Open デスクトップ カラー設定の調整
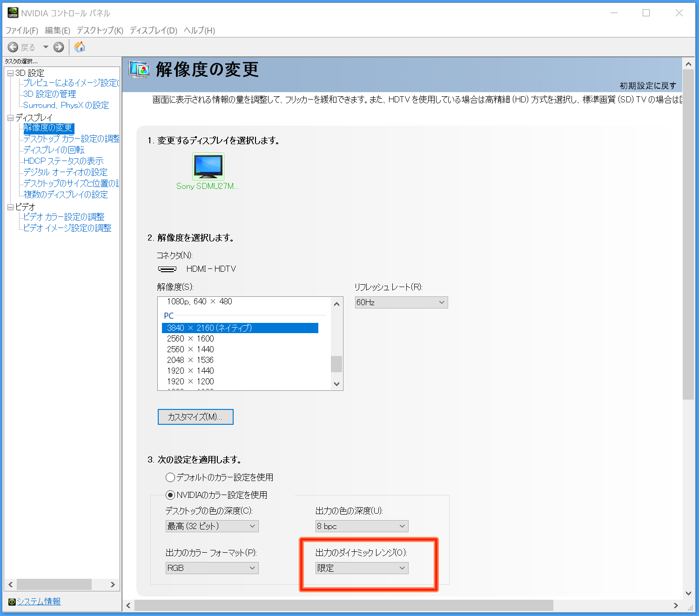 point(71,139)
